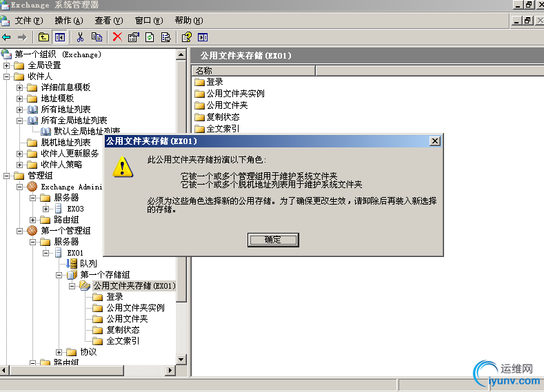
Task: Click the 公用文件夹存储(EX01) store icon in tree
Action: [85, 286]
